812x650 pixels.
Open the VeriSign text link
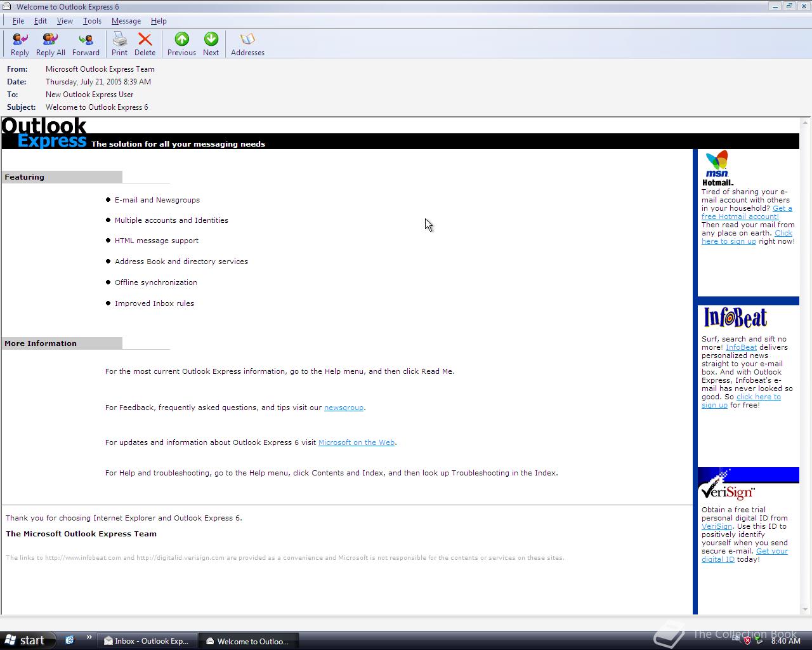coord(717,526)
